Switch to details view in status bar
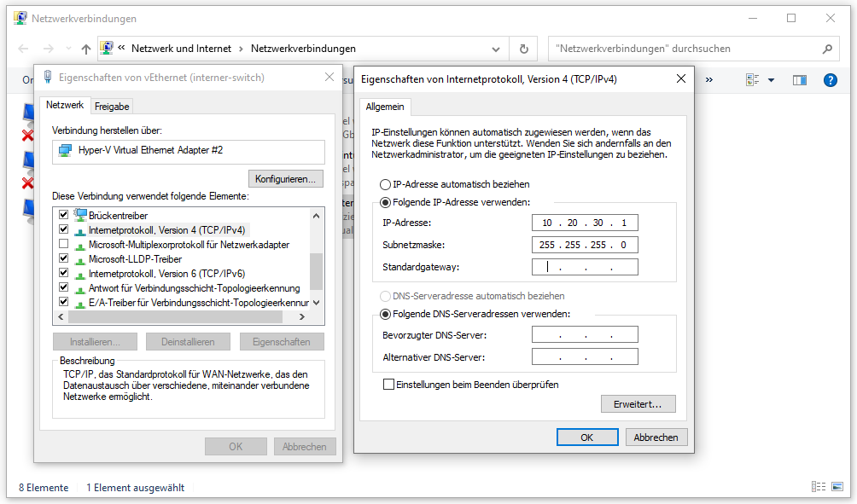The width and height of the screenshot is (857, 504). click(x=818, y=486)
